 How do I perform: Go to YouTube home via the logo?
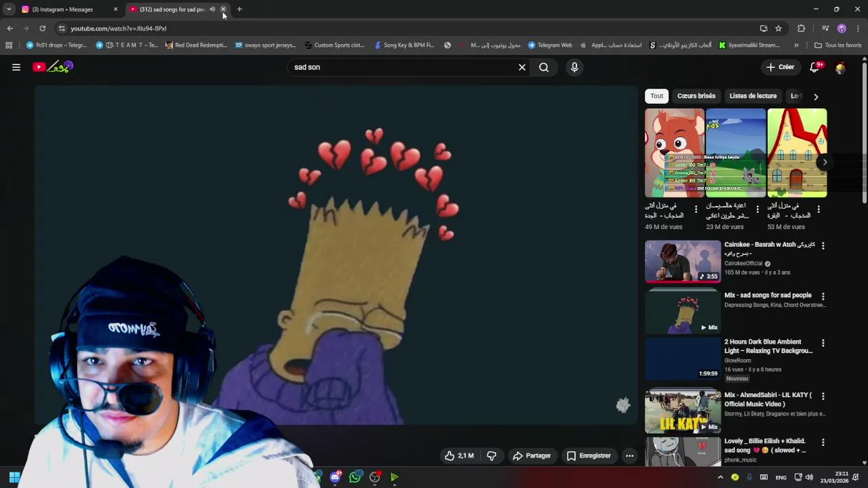tap(53, 67)
